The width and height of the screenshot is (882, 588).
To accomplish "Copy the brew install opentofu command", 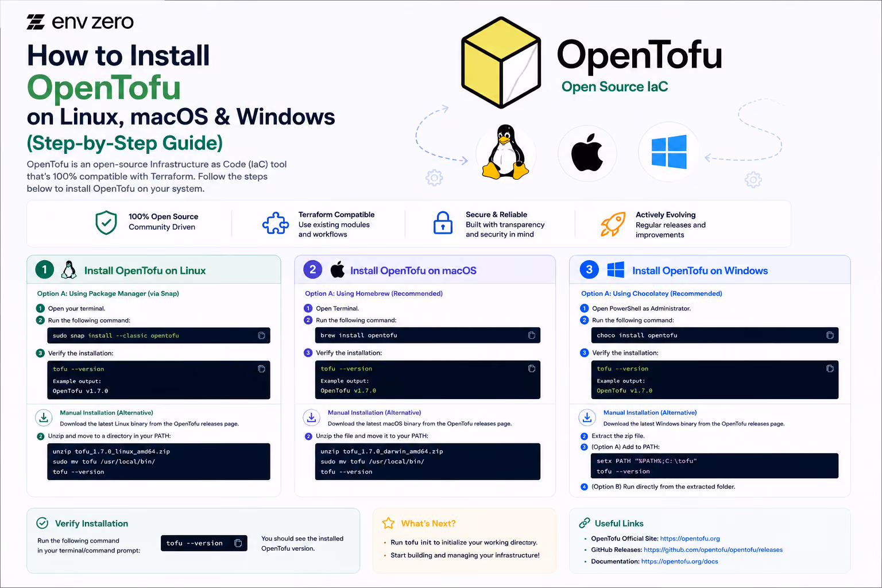I will pos(532,335).
